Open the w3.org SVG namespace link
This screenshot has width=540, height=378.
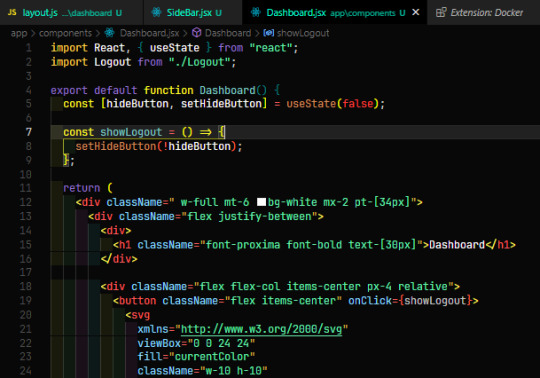[262, 329]
